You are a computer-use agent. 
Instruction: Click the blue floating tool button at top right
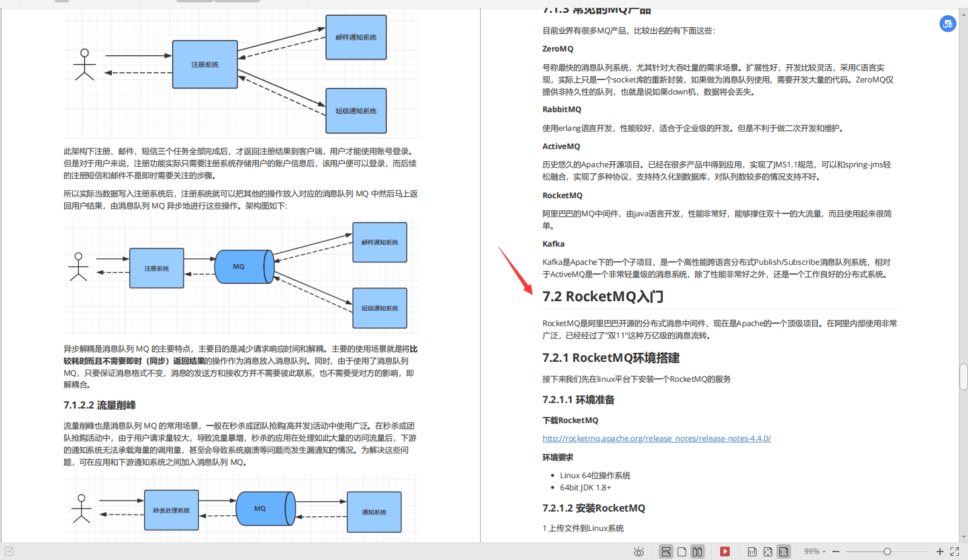tap(948, 24)
